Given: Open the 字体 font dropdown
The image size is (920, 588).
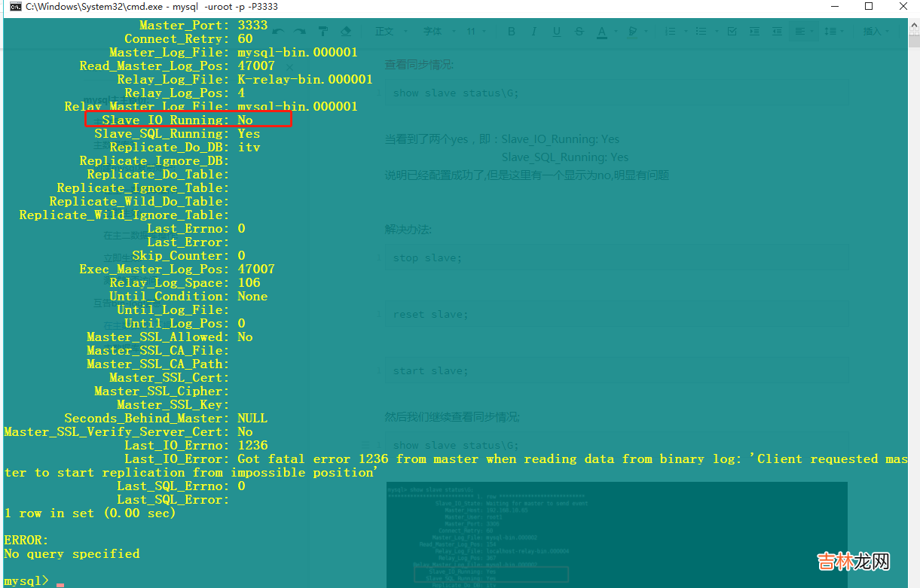Looking at the screenshot, I should (x=438, y=32).
